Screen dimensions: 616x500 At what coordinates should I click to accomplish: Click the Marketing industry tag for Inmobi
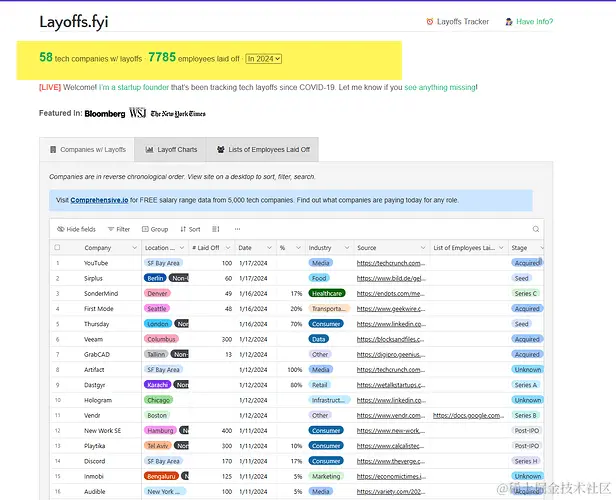(x=326, y=476)
